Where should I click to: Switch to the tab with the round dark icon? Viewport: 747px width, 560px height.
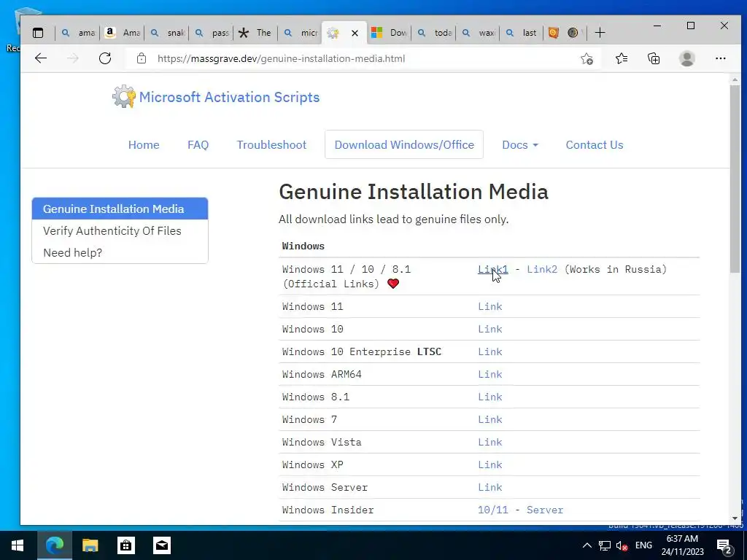[573, 33]
